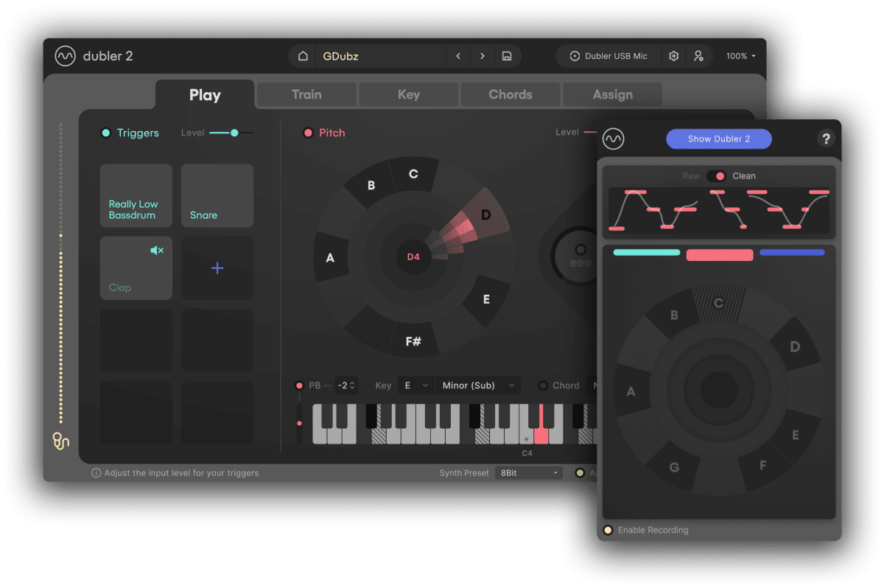Open the settings gear icon
The image size is (884, 588).
pyautogui.click(x=673, y=56)
